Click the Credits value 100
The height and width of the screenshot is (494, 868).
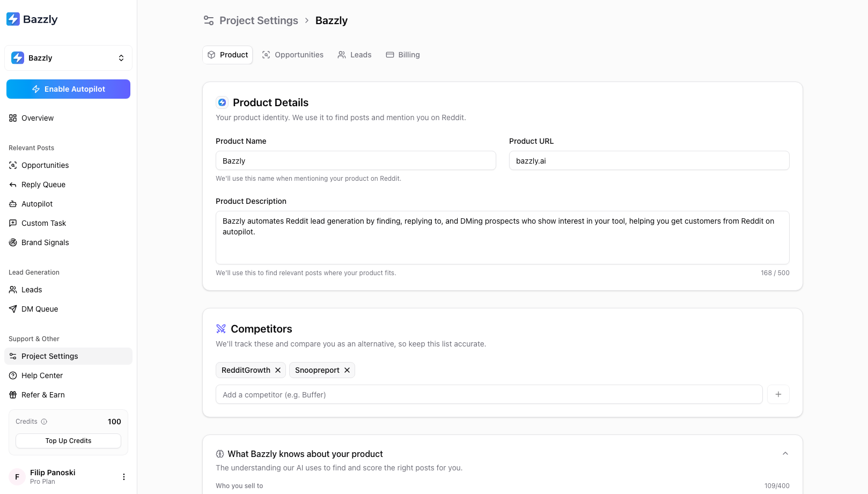(x=114, y=422)
